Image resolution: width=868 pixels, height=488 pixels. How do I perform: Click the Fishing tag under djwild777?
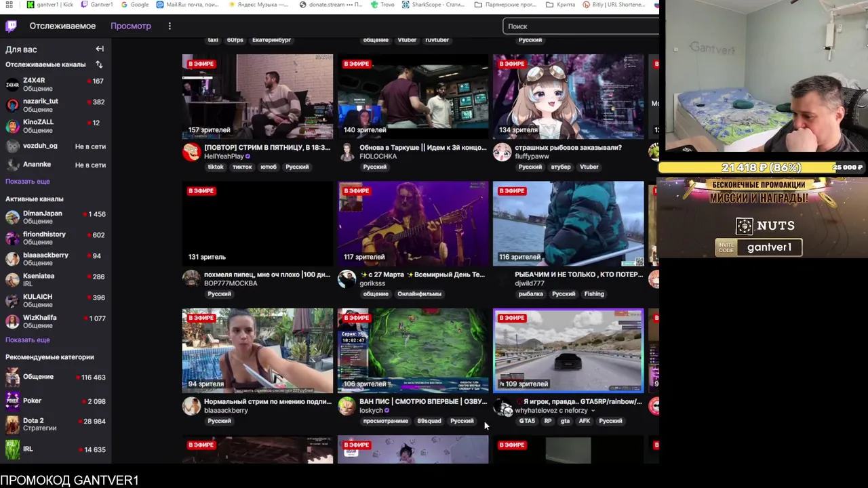pos(594,294)
